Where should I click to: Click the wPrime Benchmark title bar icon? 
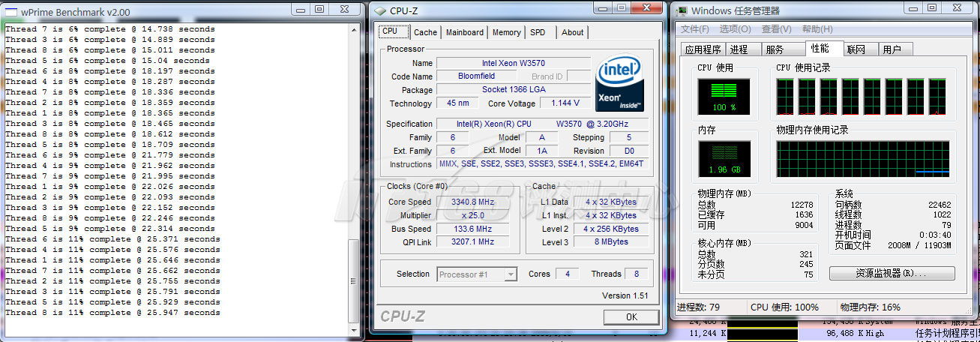point(11,12)
